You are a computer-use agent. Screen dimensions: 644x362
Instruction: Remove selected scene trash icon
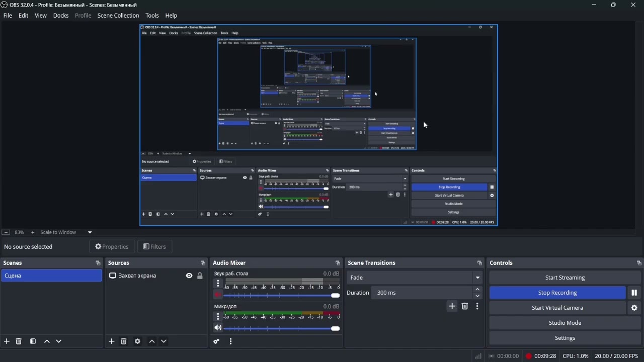point(19,342)
